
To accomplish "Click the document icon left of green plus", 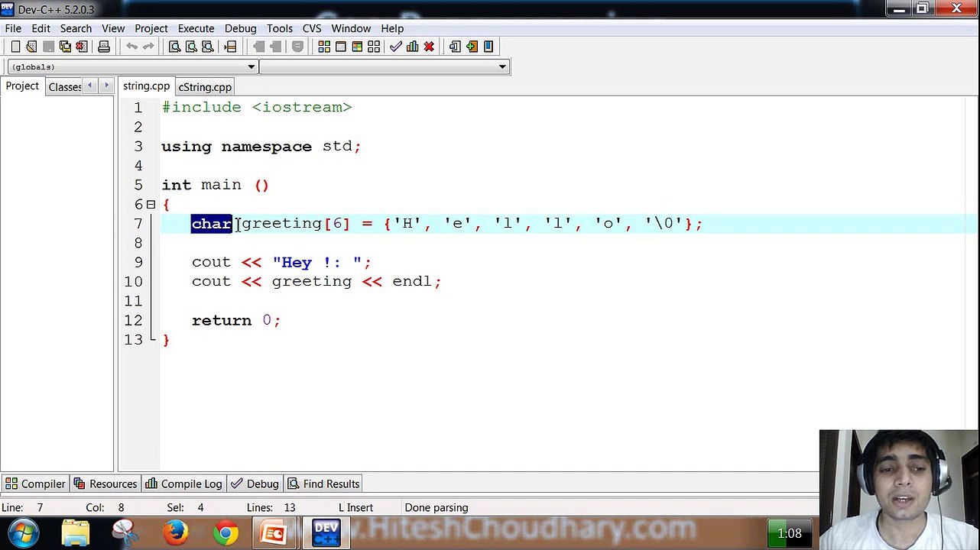I will pyautogui.click(x=455, y=47).
